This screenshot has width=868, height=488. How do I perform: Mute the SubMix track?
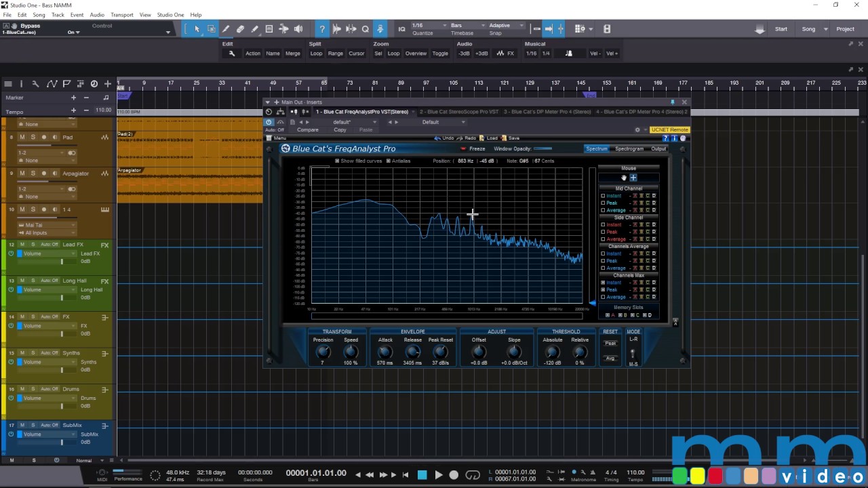(22, 426)
